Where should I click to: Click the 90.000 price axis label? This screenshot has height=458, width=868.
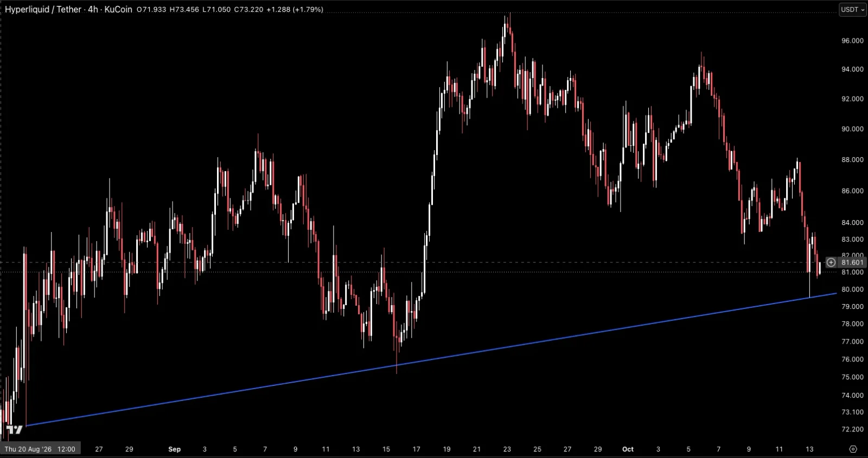click(x=852, y=129)
